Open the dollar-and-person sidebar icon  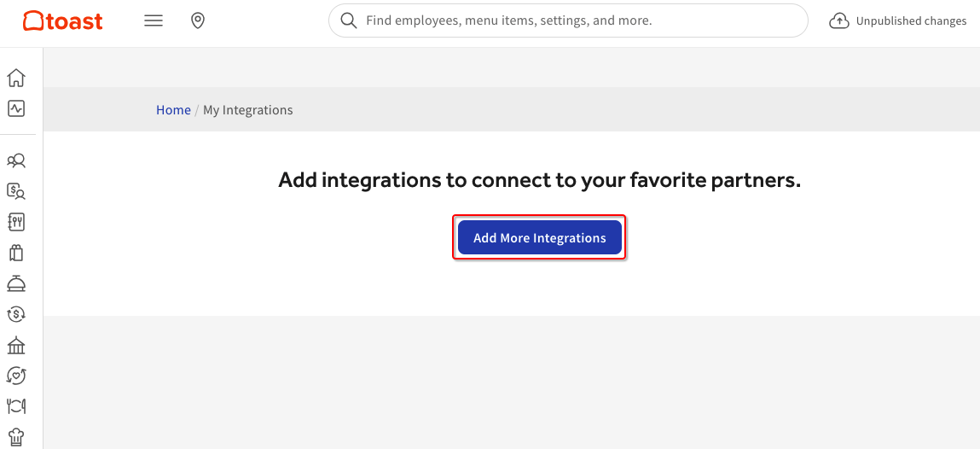pyautogui.click(x=16, y=191)
